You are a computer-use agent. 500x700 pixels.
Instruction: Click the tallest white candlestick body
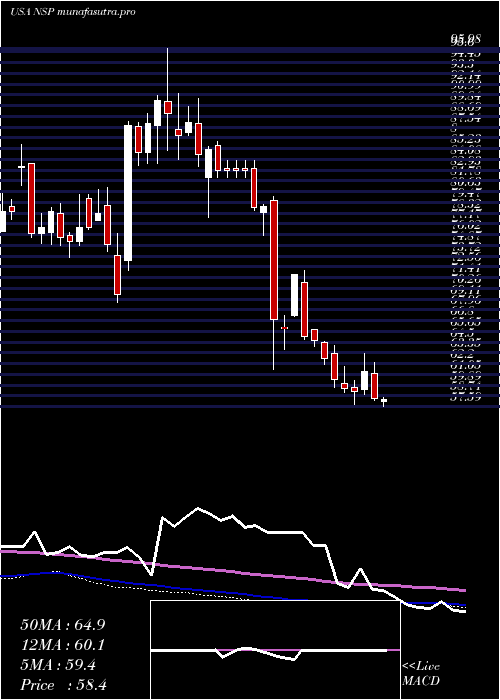coord(128,193)
